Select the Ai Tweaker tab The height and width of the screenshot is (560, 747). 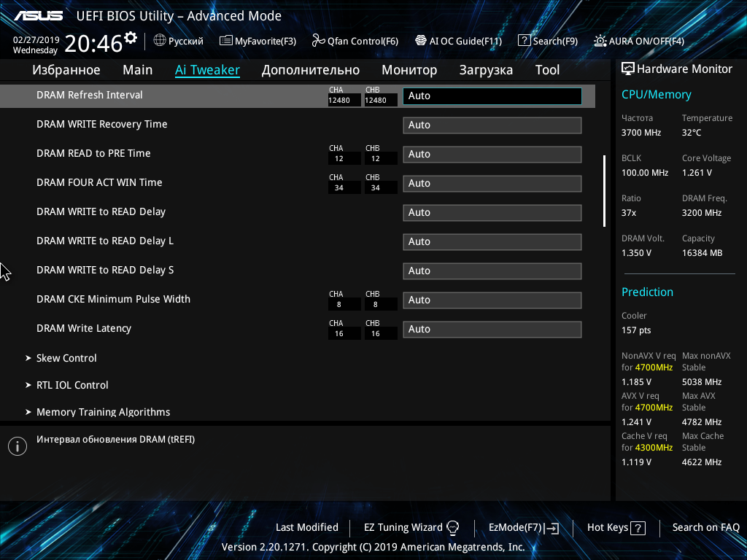pyautogui.click(x=207, y=70)
